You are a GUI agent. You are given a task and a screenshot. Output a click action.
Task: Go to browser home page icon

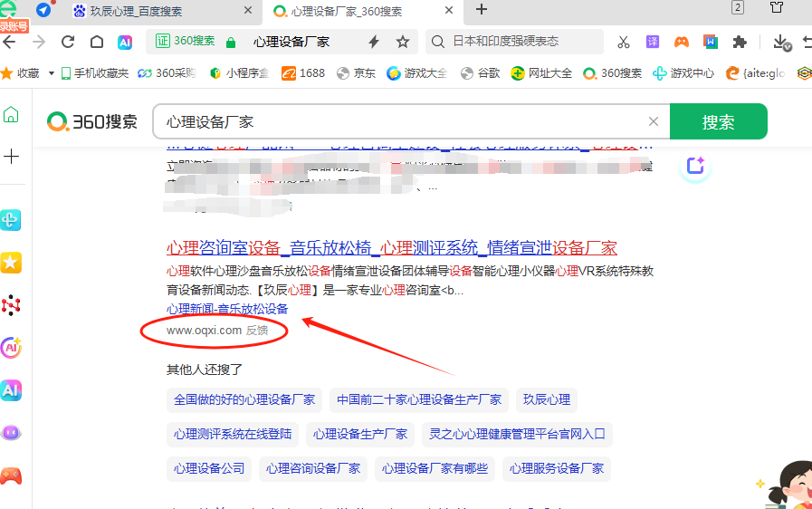pyautogui.click(x=97, y=42)
